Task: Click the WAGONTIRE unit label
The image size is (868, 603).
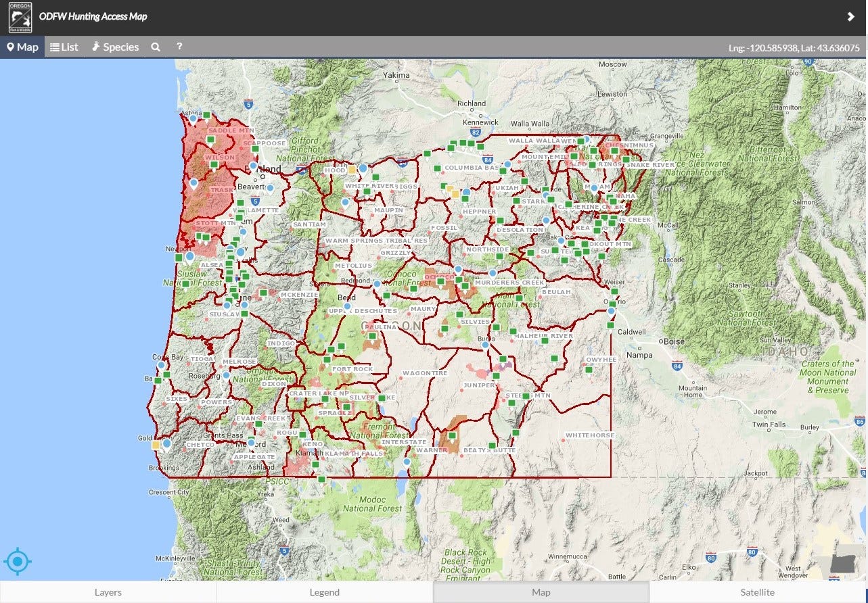Action: point(425,373)
